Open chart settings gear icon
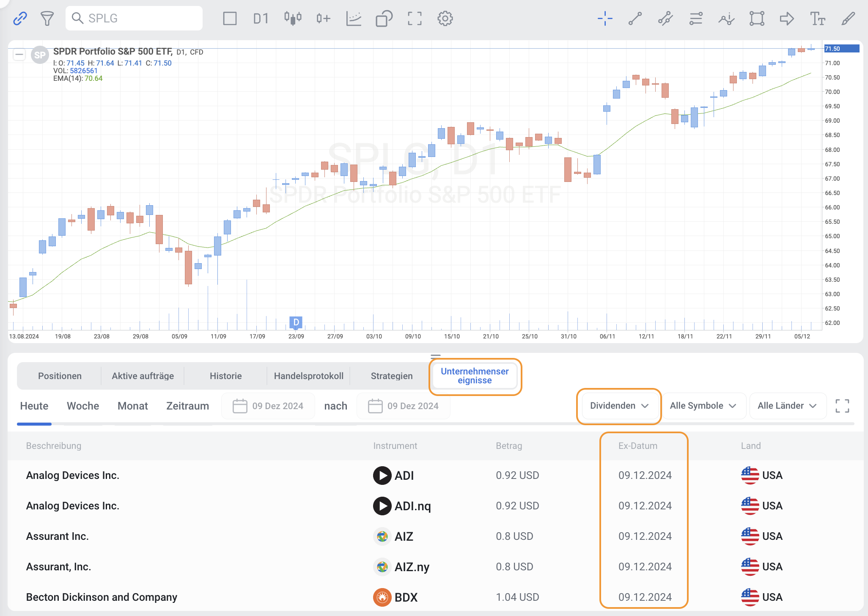 445,18
